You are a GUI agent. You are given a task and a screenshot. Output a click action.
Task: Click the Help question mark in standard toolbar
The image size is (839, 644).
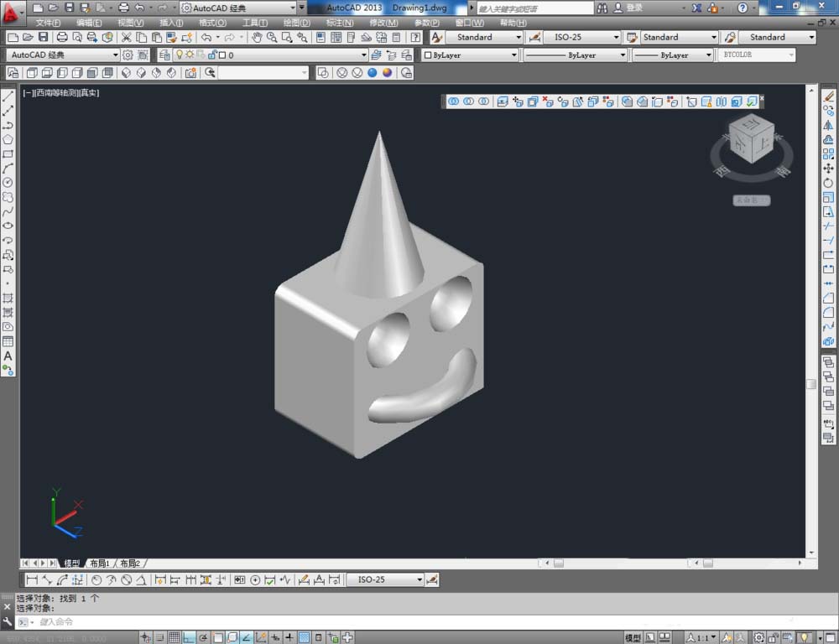coord(416,37)
